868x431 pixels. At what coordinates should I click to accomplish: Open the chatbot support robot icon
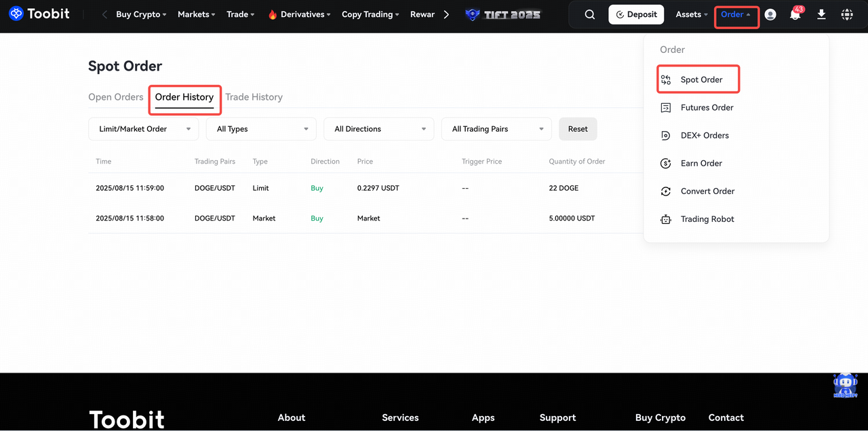[845, 386]
